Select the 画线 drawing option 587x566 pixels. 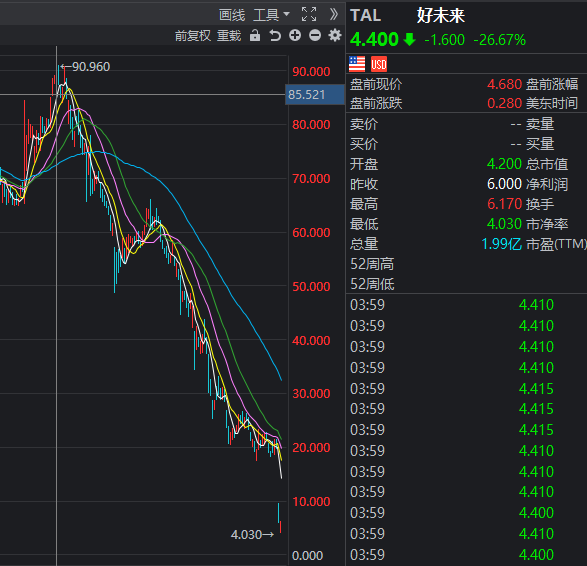click(x=232, y=15)
